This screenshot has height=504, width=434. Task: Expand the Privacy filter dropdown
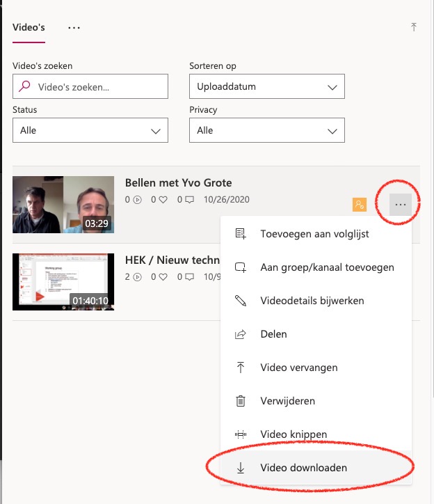266,130
